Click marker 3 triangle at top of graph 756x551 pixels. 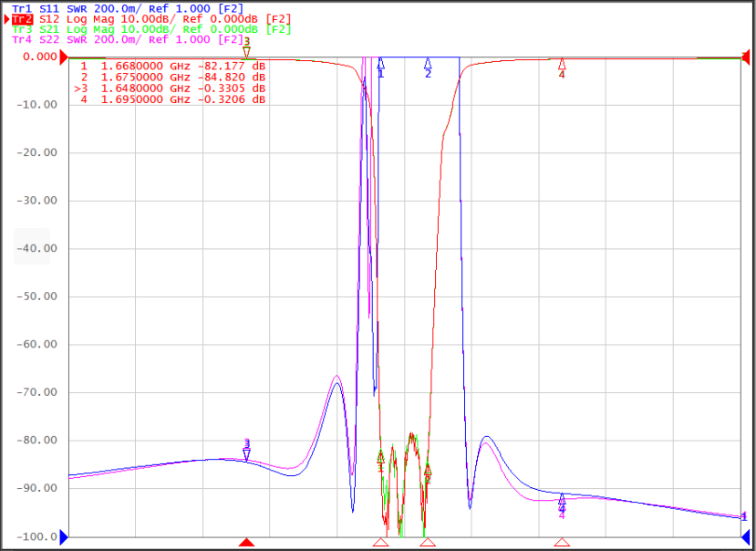(x=246, y=52)
